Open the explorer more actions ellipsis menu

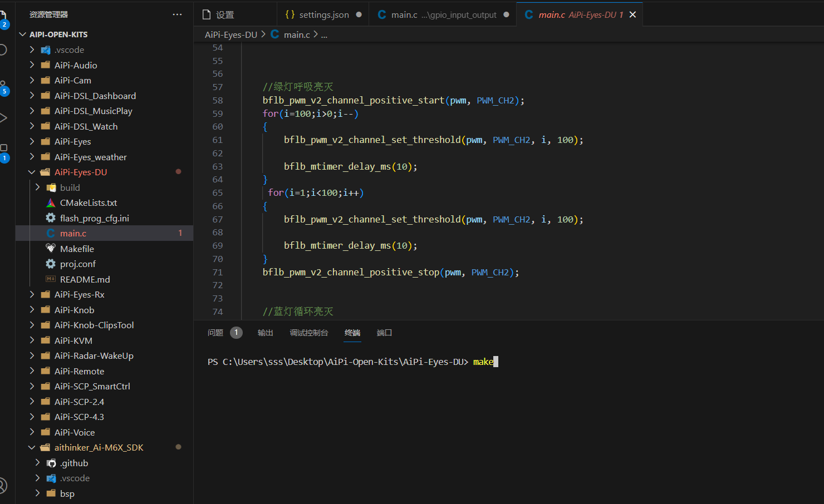177,14
